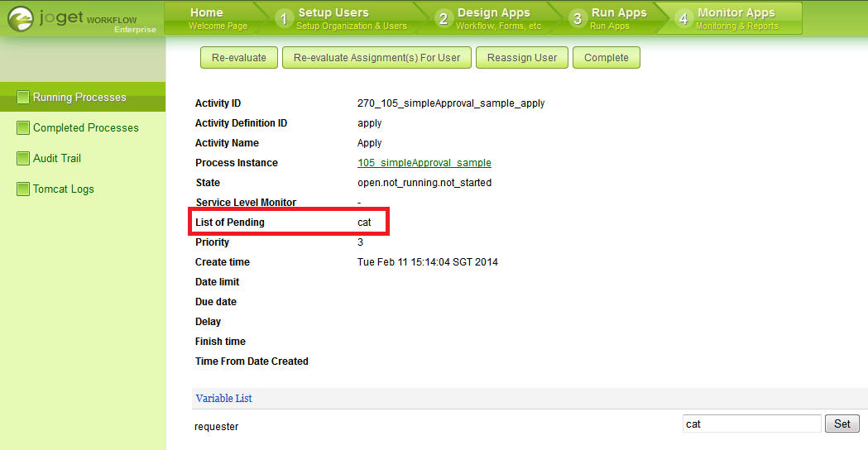The width and height of the screenshot is (868, 450).
Task: Click activity ID value 270_105_simpleApproval_sample_apply
Action: tap(451, 103)
